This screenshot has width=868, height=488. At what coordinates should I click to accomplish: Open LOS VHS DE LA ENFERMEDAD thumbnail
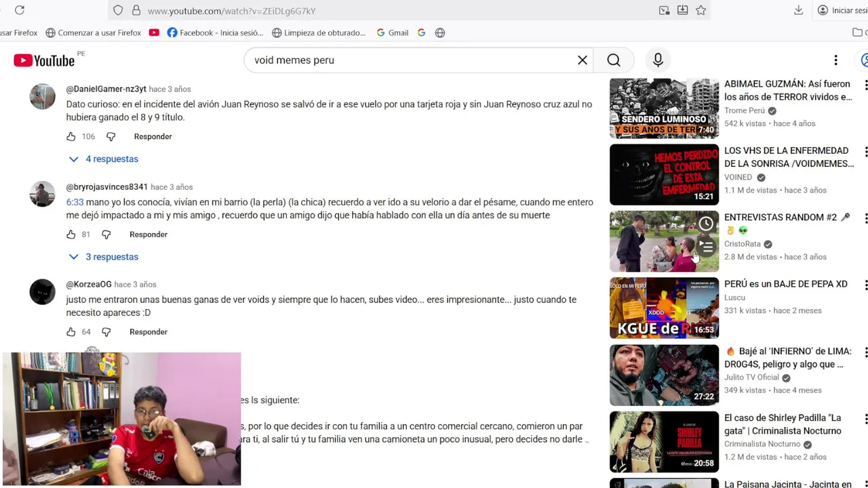(664, 175)
